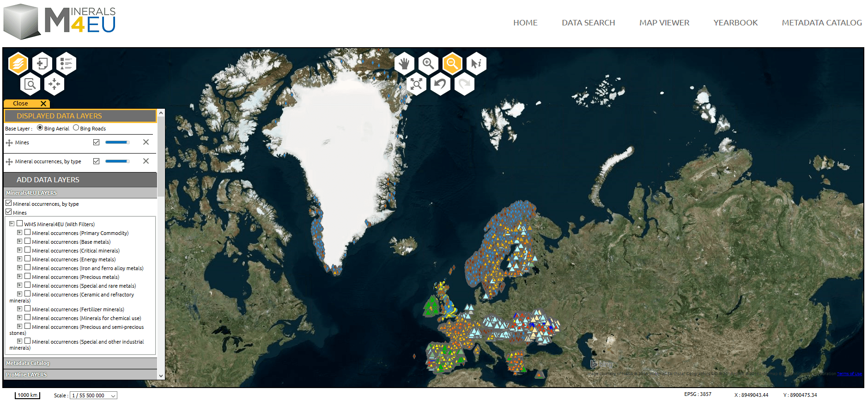Check WMS Mineral4EU (With Filters) box
Screen dimensions: 868x401
19,223
